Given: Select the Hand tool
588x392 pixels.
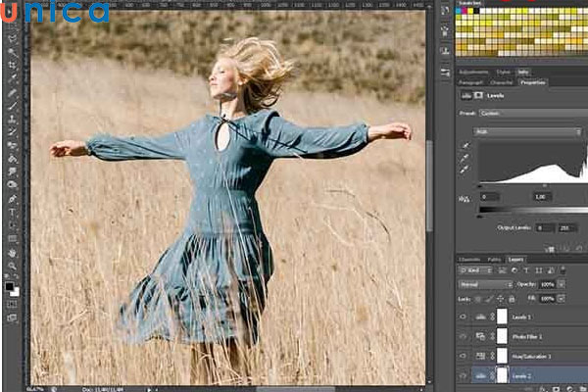Looking at the screenshot, I should (x=13, y=253).
